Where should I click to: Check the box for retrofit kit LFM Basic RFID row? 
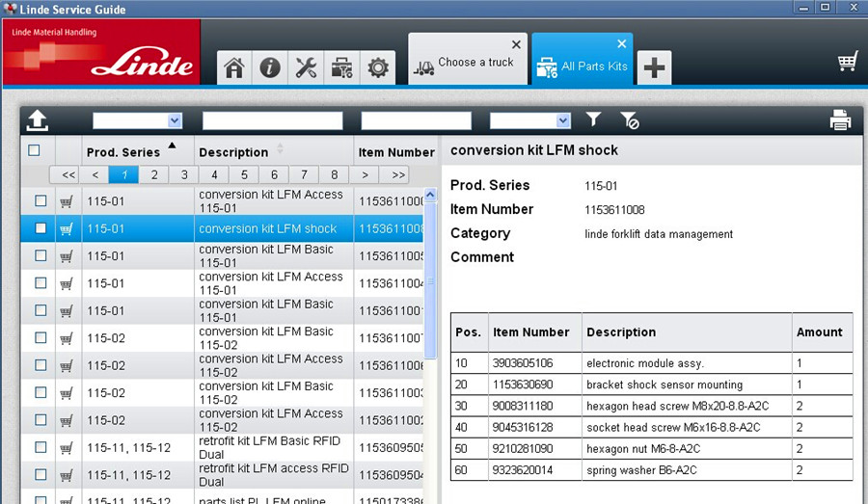41,446
